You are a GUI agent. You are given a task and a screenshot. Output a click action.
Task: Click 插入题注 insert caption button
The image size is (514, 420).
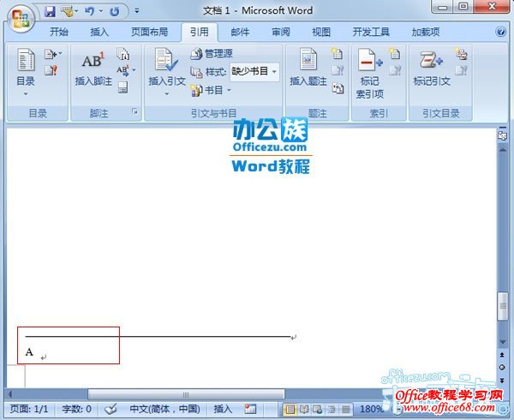point(308,68)
